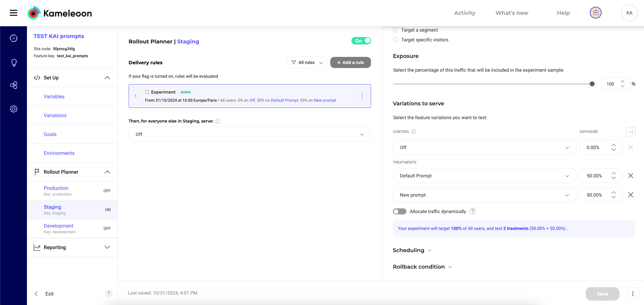Click info icon beside 'serve:' label
Screen dimensions: 644x305
click(x=217, y=121)
